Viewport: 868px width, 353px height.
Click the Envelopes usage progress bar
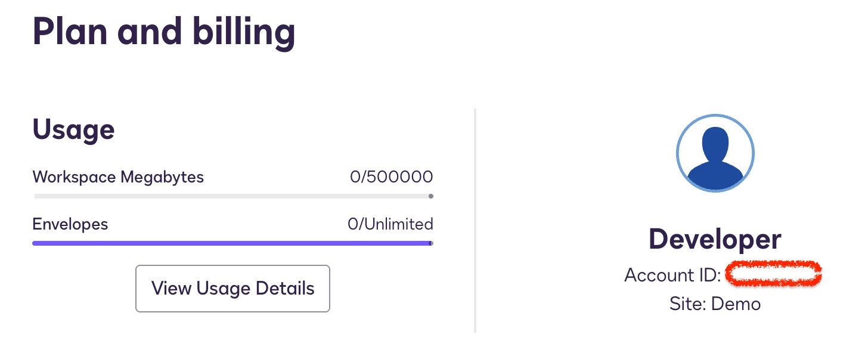click(232, 243)
